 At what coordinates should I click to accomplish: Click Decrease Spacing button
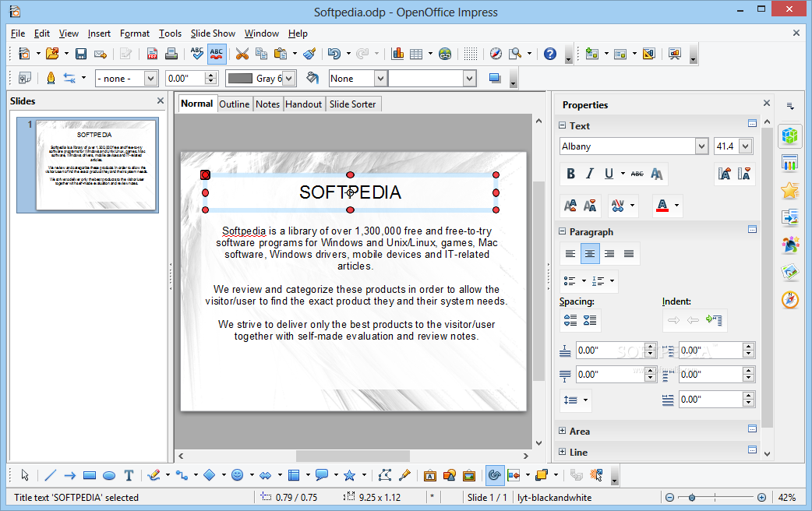(x=590, y=320)
